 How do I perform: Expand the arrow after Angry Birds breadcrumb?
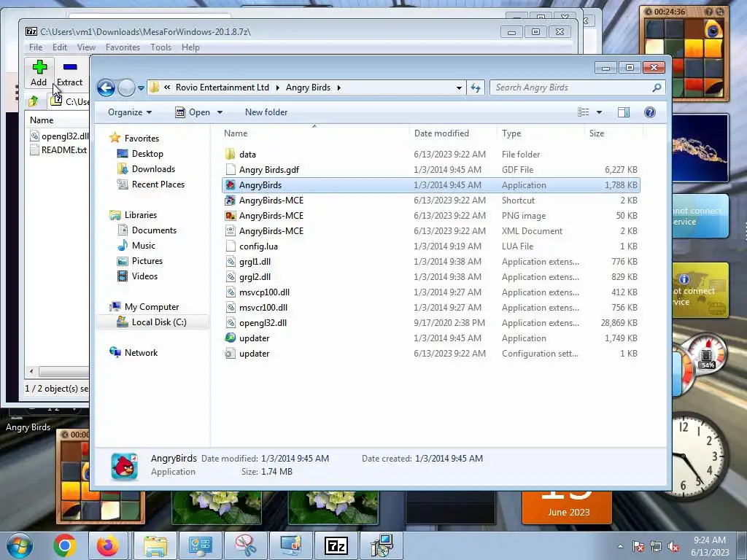pyautogui.click(x=338, y=87)
